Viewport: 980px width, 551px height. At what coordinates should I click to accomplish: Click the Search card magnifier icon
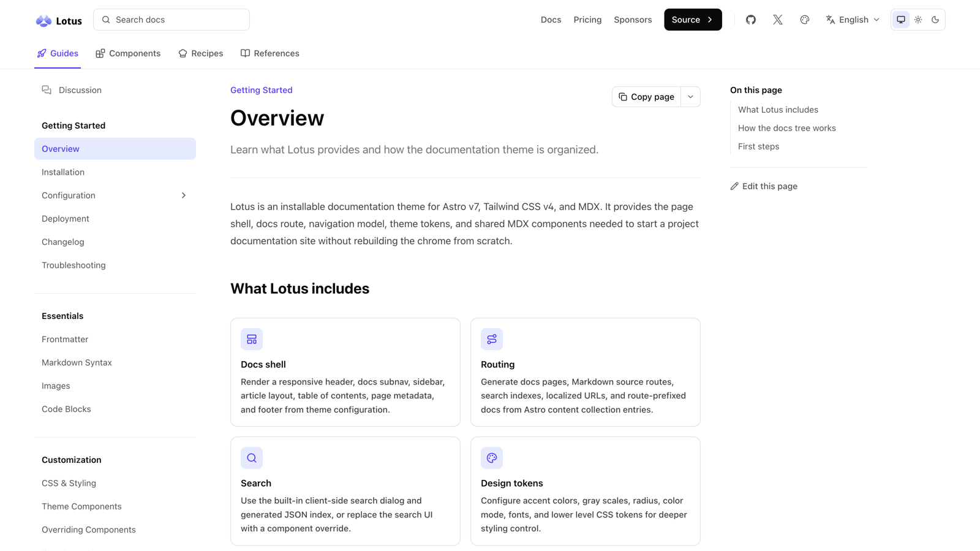[x=252, y=458]
